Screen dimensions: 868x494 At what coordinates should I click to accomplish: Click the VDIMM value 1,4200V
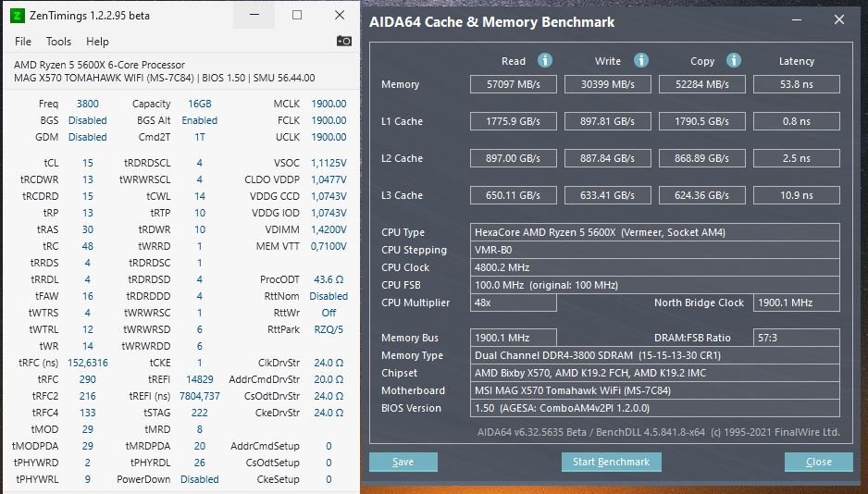tap(329, 229)
